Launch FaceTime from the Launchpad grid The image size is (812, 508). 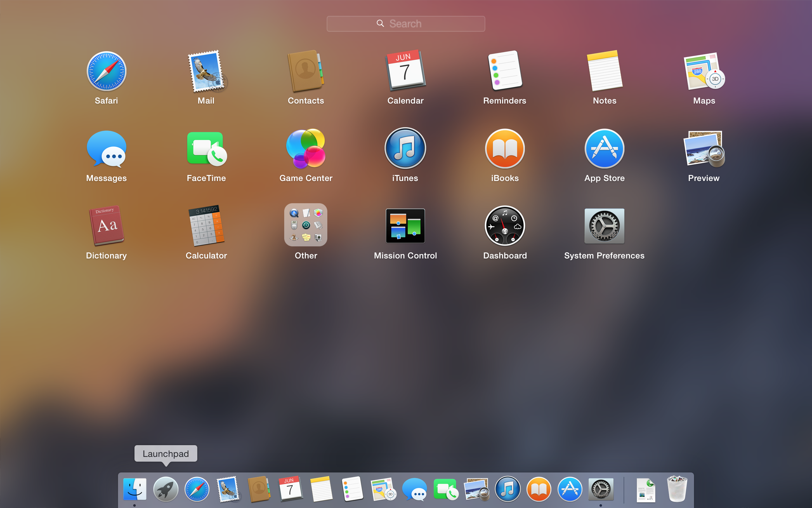[x=207, y=149]
